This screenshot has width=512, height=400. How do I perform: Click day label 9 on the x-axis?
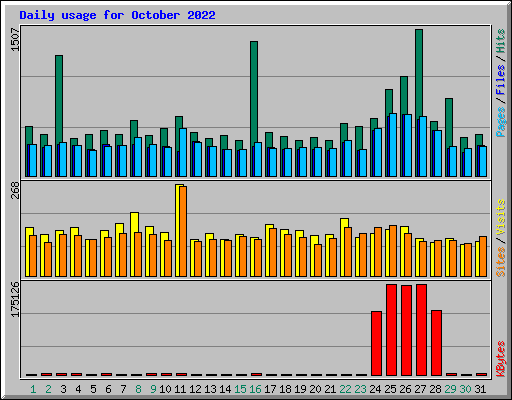point(153,389)
